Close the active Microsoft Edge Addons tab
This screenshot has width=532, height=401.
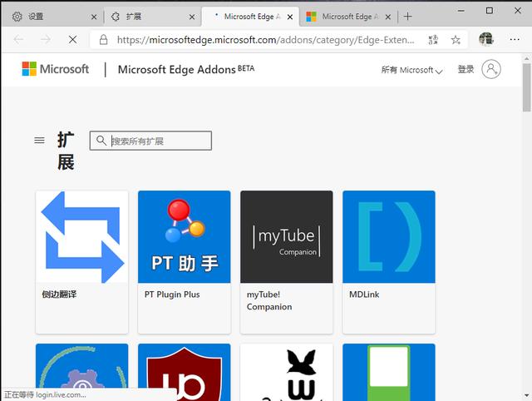(290, 17)
